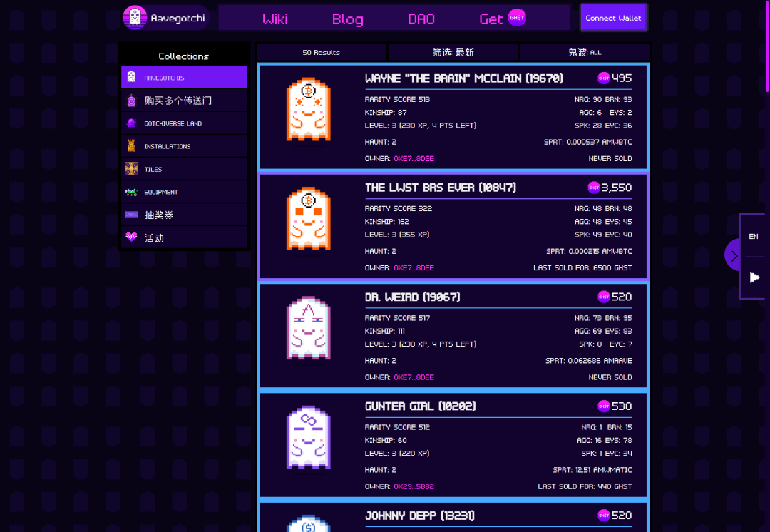Viewport: 770px width, 532px height.
Task: Click the Aavegotchi ghost logo icon
Action: coord(135,18)
